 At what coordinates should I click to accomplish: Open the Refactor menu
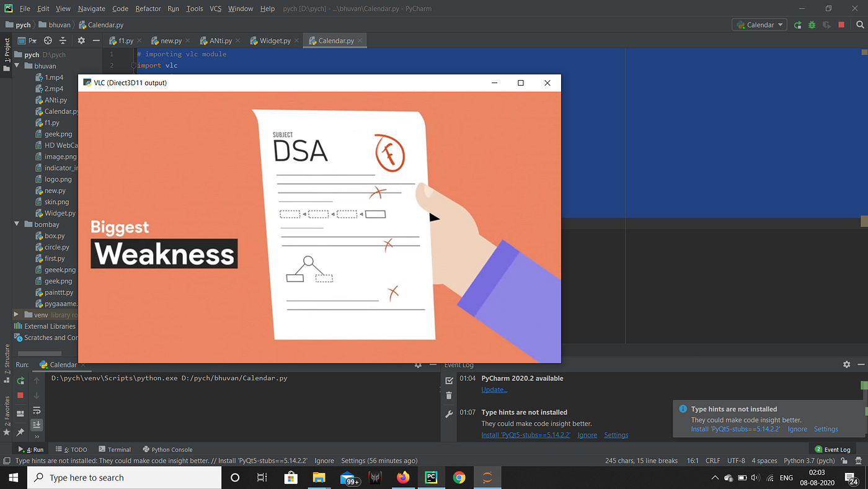pos(148,9)
